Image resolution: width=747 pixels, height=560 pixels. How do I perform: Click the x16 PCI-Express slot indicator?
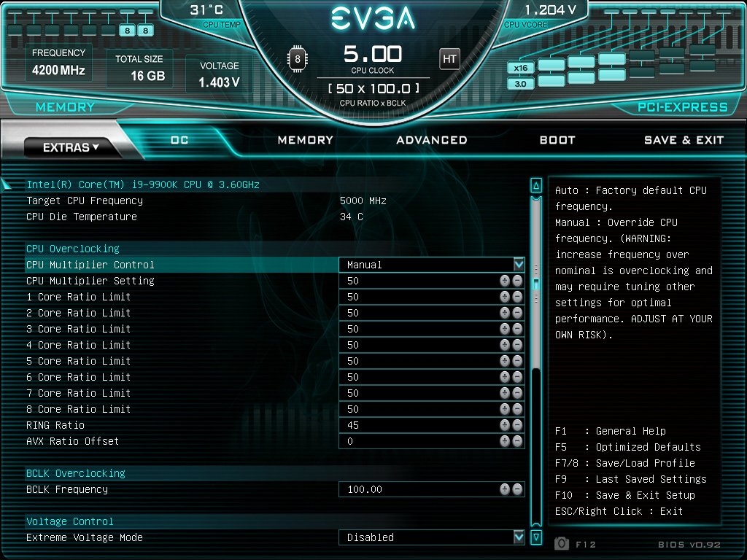click(x=520, y=69)
